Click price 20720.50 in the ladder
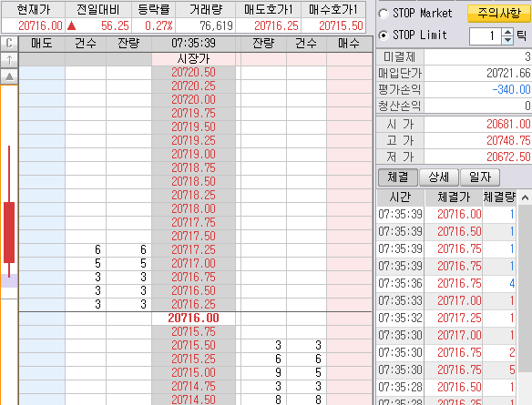532x405 pixels. (x=193, y=73)
